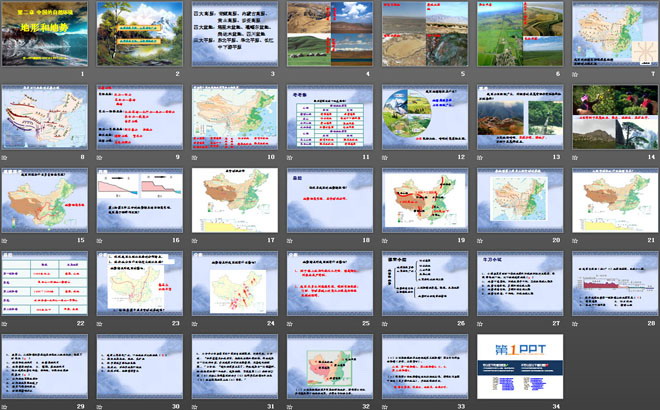
Task: Click the animation star icon under slide 13
Action: 480,157
